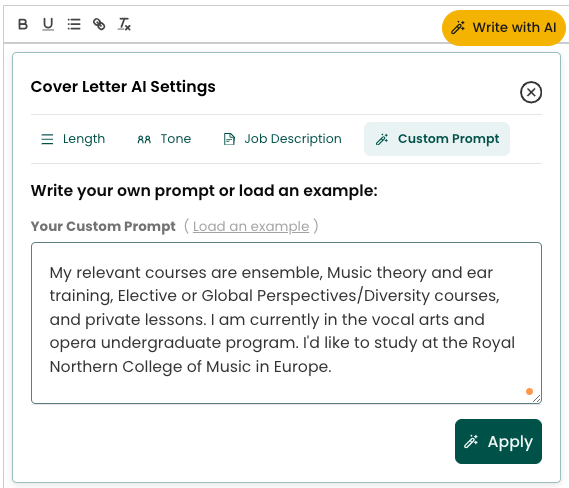
Task: Close the Cover Letter AI Settings panel
Action: [x=531, y=92]
